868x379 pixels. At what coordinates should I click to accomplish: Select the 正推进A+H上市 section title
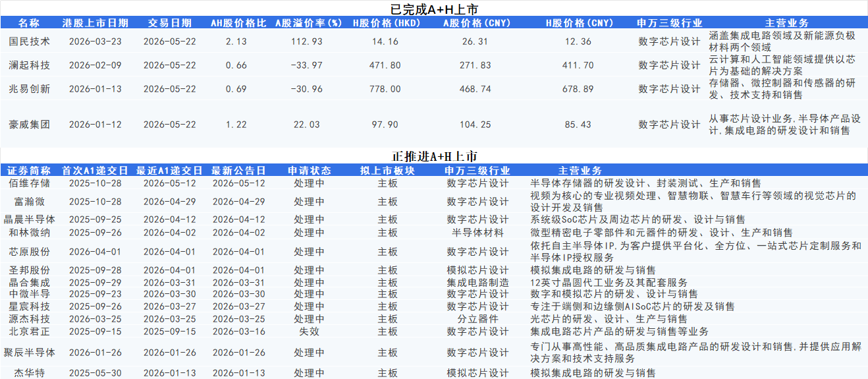point(434,157)
